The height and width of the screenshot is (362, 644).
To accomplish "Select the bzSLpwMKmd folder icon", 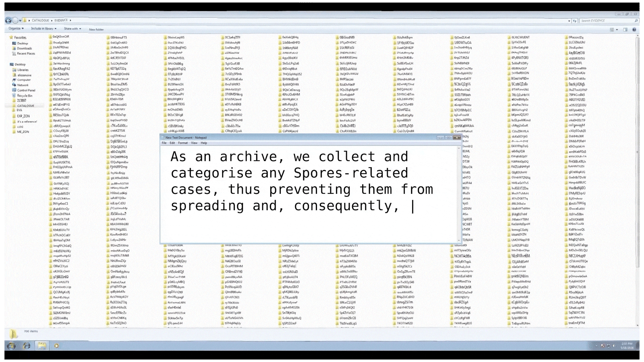I will 509,120.
